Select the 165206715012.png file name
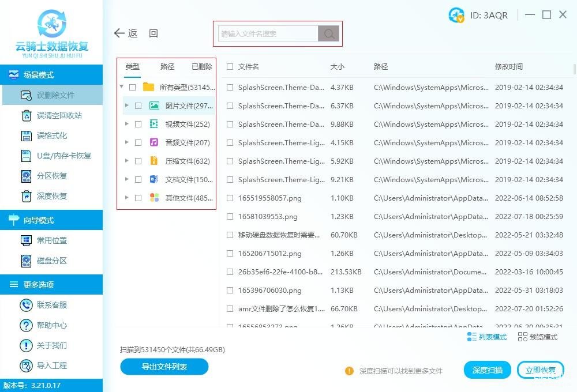This screenshot has height=392, width=577. point(269,254)
